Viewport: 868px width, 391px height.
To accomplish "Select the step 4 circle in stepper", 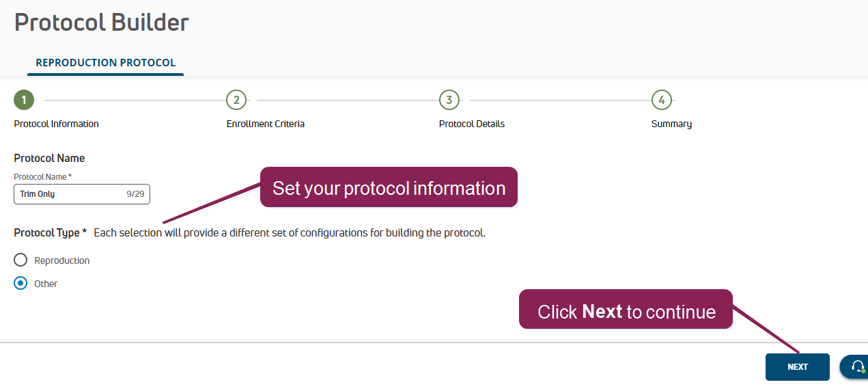I will [661, 100].
